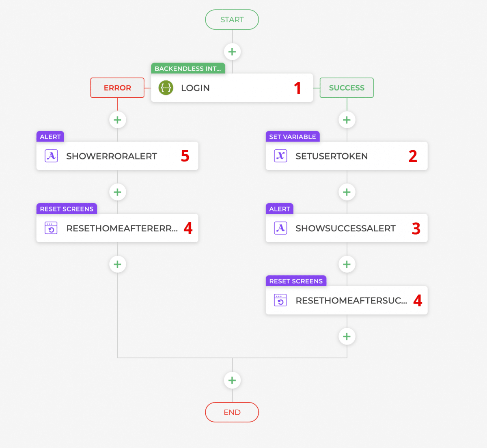This screenshot has height=448, width=487.
Task: Click the plus icon below START
Action: [x=232, y=52]
